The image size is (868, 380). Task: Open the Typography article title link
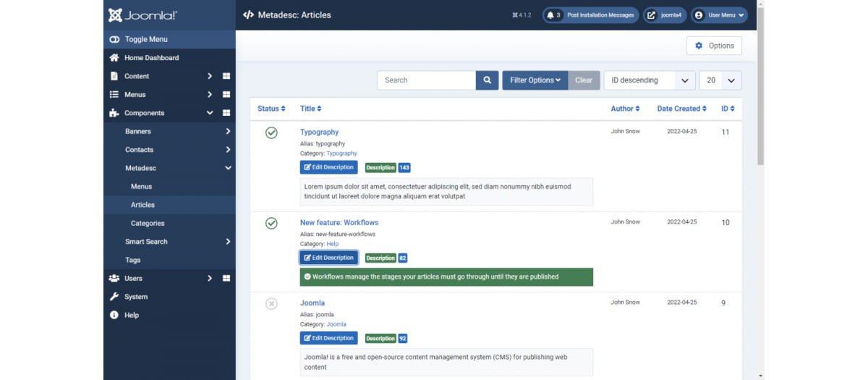coord(319,132)
